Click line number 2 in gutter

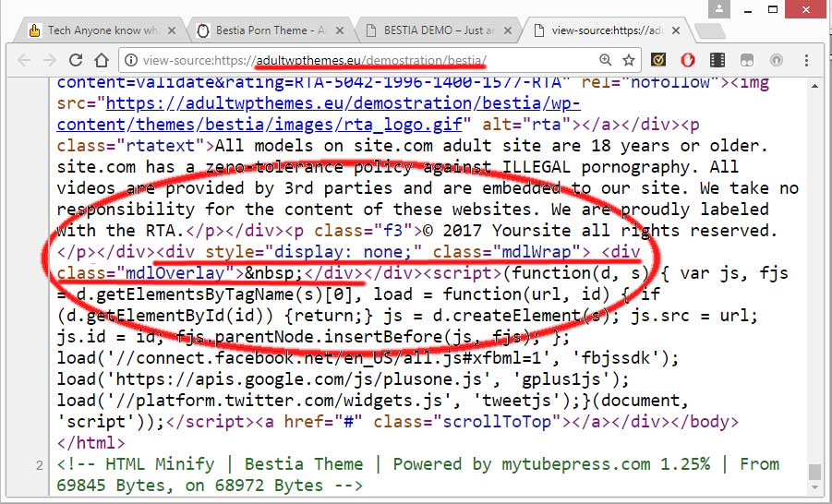point(40,466)
